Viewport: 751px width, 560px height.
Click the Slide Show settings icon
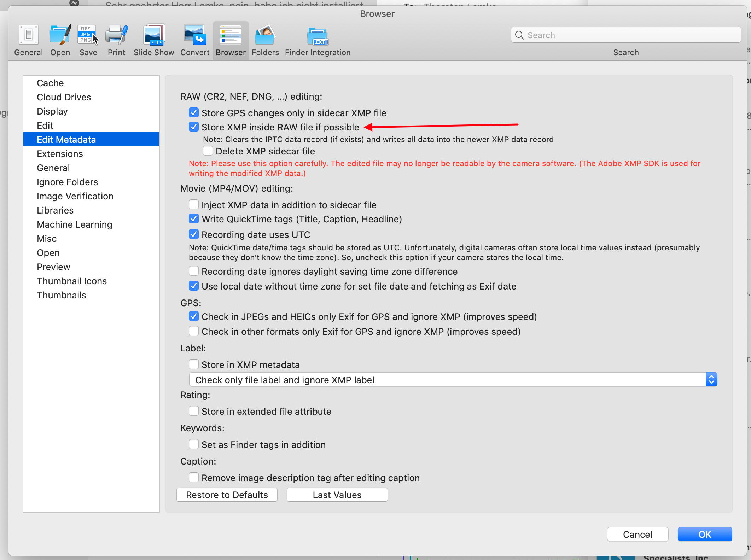pyautogui.click(x=153, y=35)
